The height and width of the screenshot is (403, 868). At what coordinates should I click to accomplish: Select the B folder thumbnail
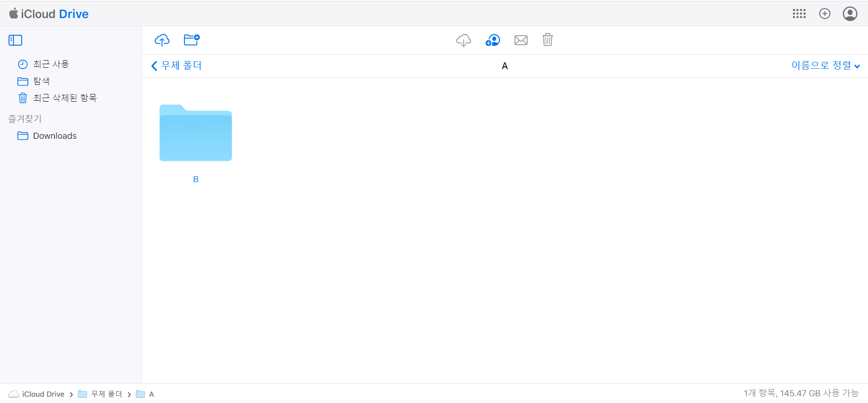[x=196, y=133]
